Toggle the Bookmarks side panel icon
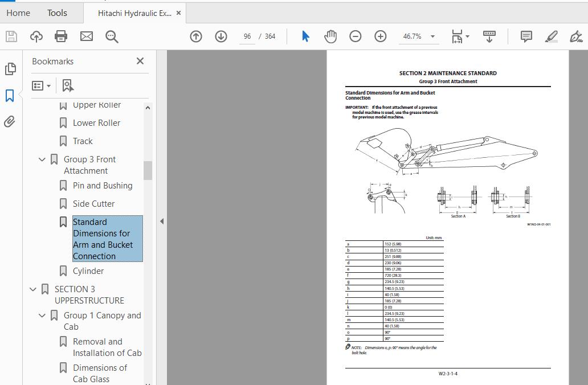This screenshot has width=588, height=385. (10, 96)
